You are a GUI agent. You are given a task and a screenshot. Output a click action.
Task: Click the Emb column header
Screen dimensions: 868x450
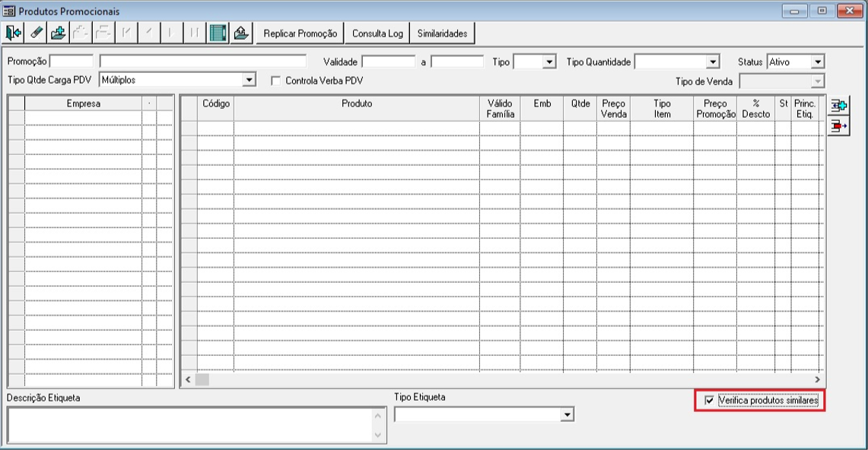pyautogui.click(x=542, y=109)
